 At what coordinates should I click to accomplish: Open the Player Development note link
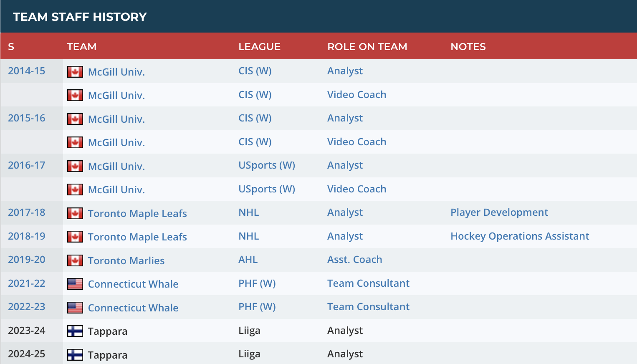tap(499, 212)
